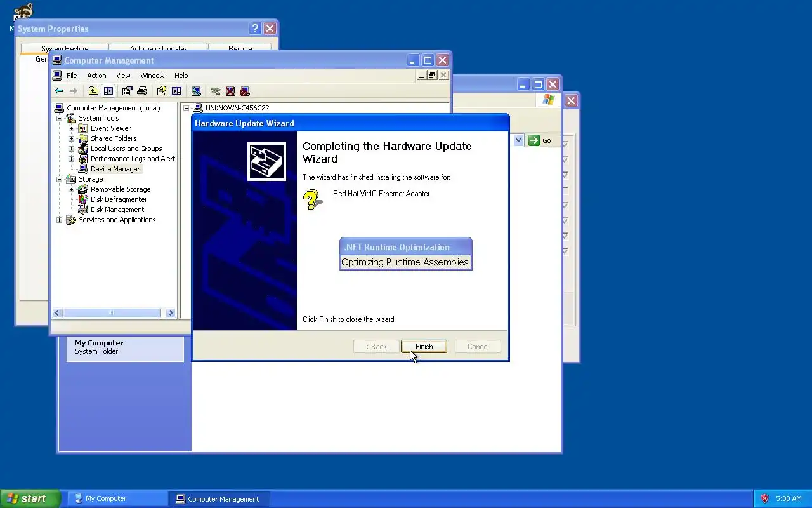Click the Go button in My Computer window

[540, 140]
